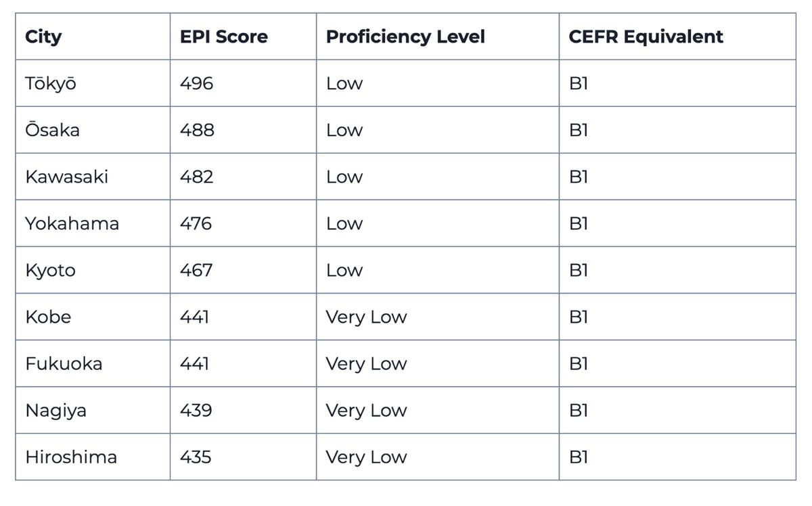Select the Yokohama city cell
The image size is (812, 506).
72,223
